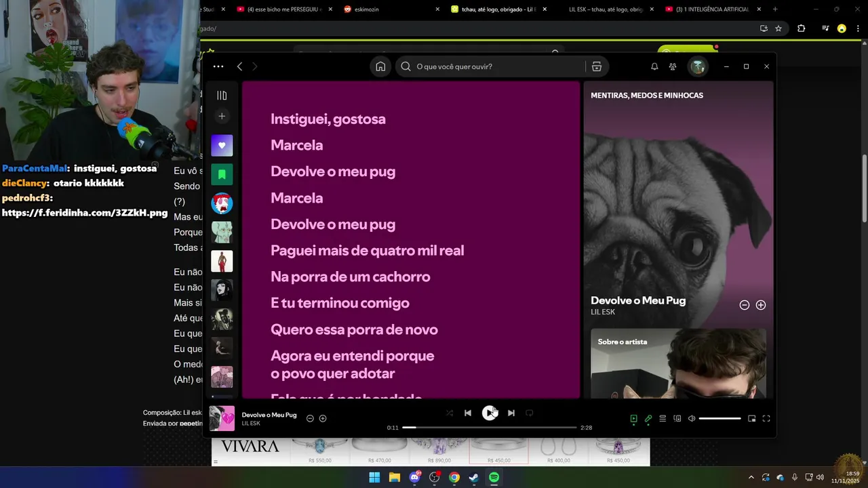Click song title Devolve o Meu Pug in player bar
The width and height of the screenshot is (868, 488).
[x=269, y=415]
